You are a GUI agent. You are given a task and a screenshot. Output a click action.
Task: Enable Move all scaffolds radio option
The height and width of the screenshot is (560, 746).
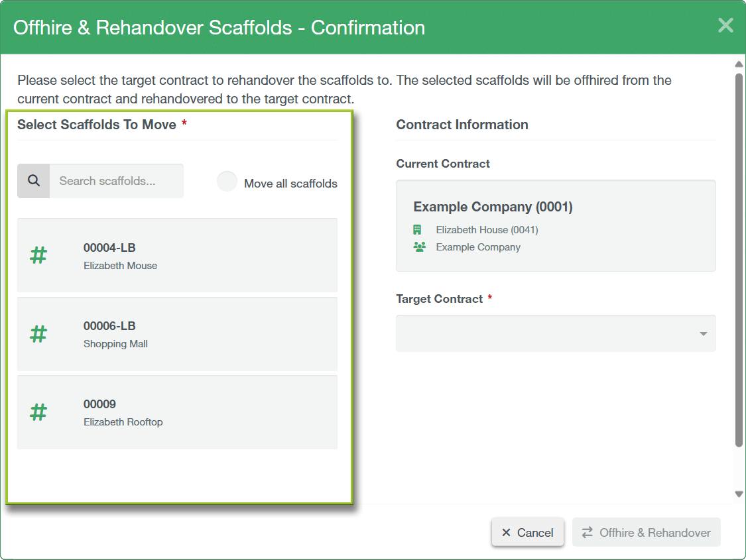pyautogui.click(x=227, y=182)
